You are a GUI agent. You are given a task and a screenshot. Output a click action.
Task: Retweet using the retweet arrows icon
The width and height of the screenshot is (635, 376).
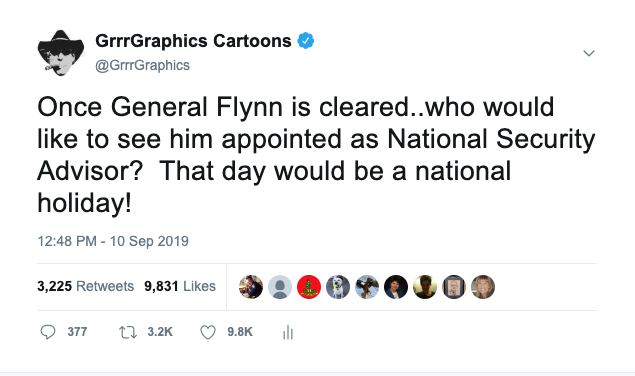(x=128, y=332)
